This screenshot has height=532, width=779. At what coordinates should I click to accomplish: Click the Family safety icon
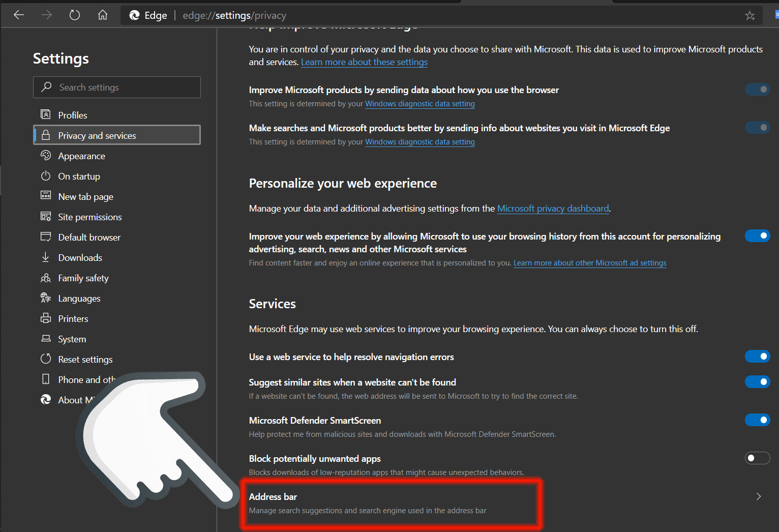46,278
